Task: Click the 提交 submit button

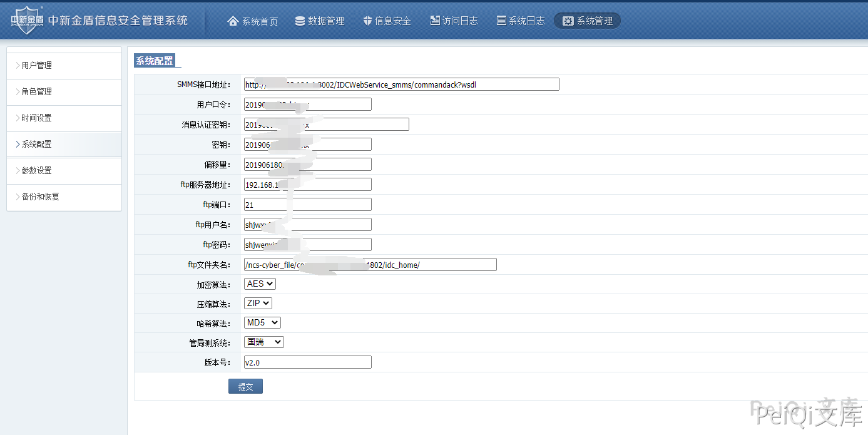Action: coord(245,387)
